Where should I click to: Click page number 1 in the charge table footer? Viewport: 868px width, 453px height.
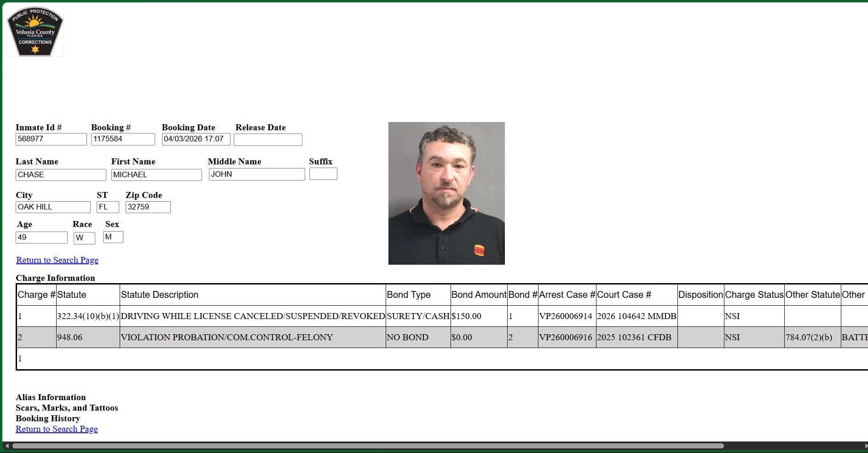coord(20,359)
